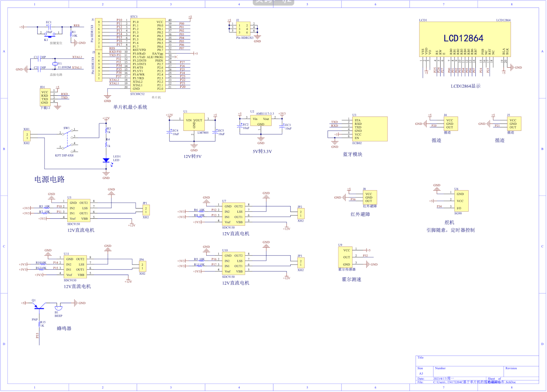
Task: Select the '12V转5V' caption
Action: pyautogui.click(x=192, y=157)
